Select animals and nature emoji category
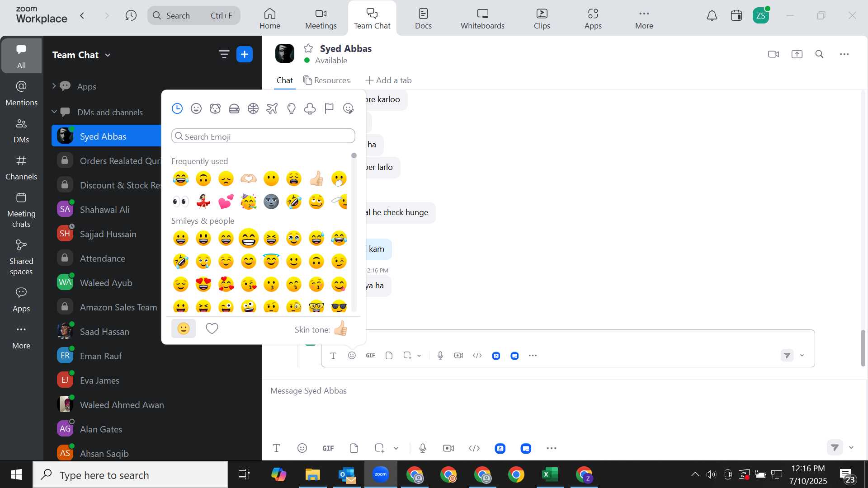Viewport: 868px width, 488px height. (x=215, y=108)
